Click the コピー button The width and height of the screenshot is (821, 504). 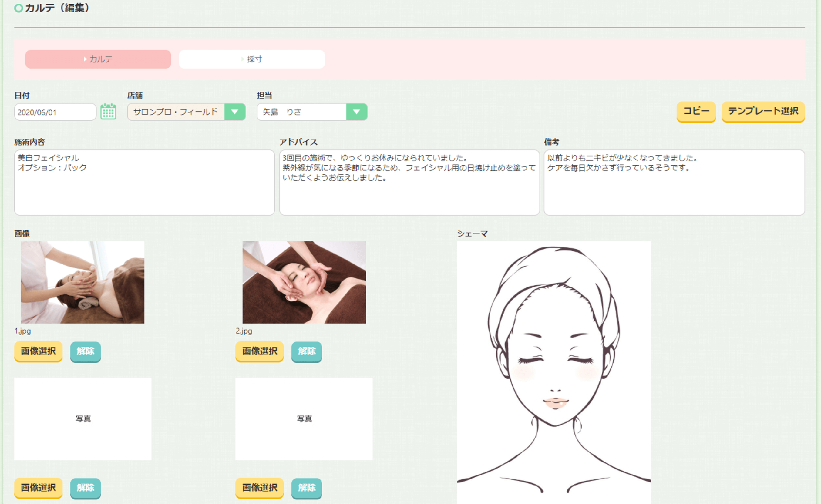point(696,111)
